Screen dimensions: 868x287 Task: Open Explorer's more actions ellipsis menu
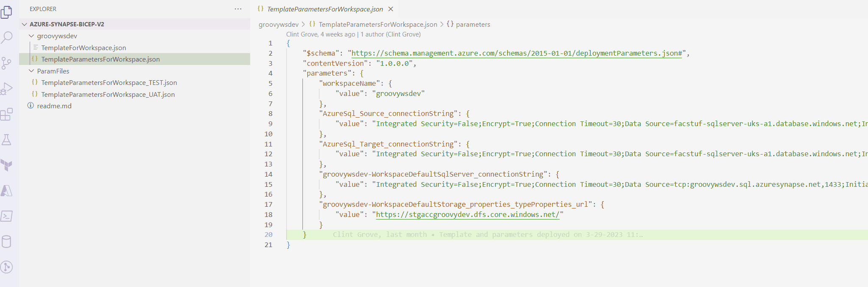pos(238,9)
